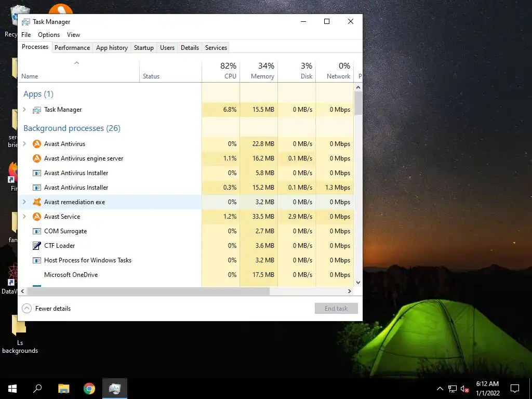Sort processes by CPU column

coord(221,71)
